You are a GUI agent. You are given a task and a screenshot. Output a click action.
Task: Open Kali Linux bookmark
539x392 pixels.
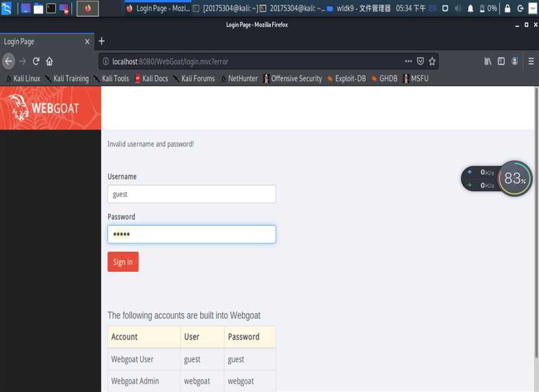coord(24,79)
